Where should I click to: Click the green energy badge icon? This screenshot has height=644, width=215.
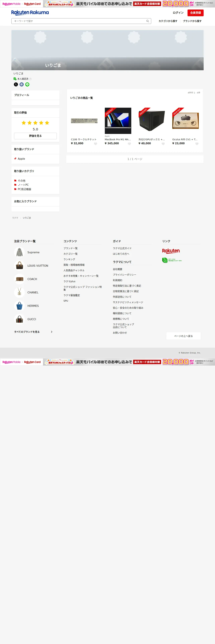pos(172,260)
